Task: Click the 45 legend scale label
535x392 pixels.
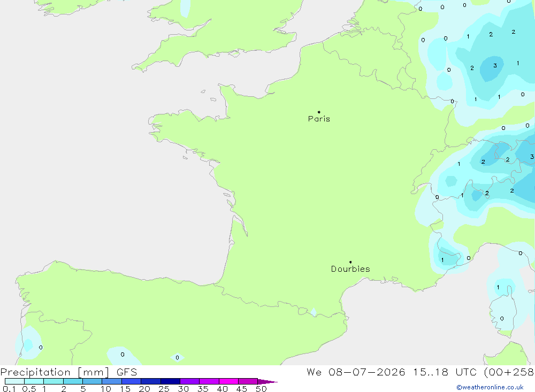Action: point(242,389)
